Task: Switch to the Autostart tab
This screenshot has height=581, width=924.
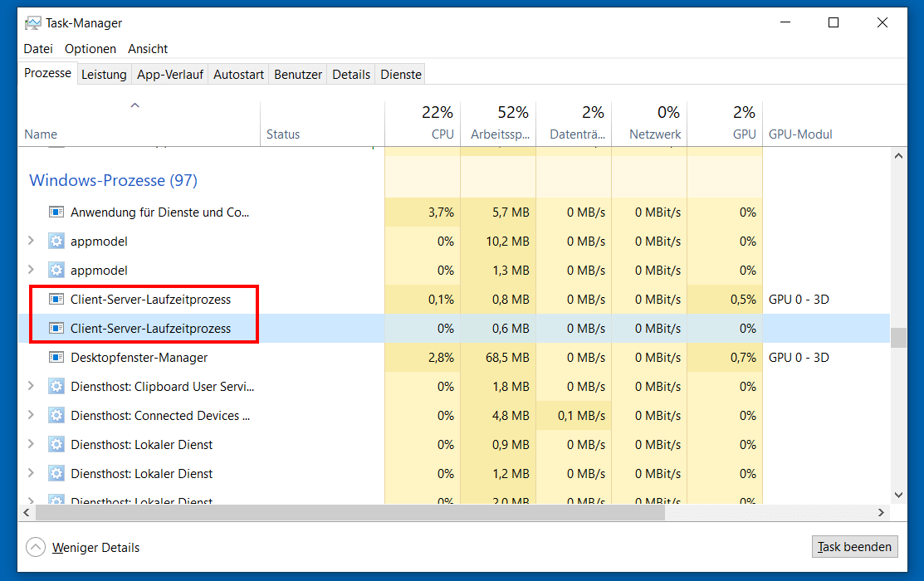Action: pyautogui.click(x=238, y=75)
